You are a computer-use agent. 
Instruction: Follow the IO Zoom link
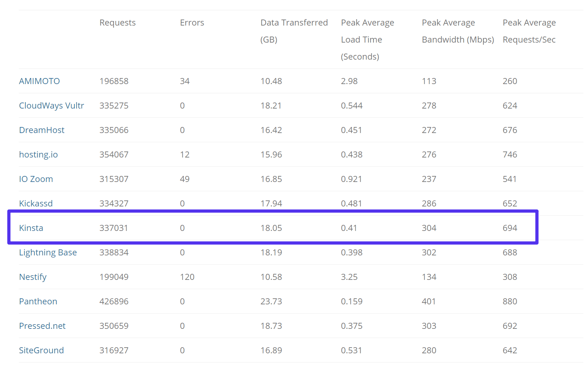36,179
